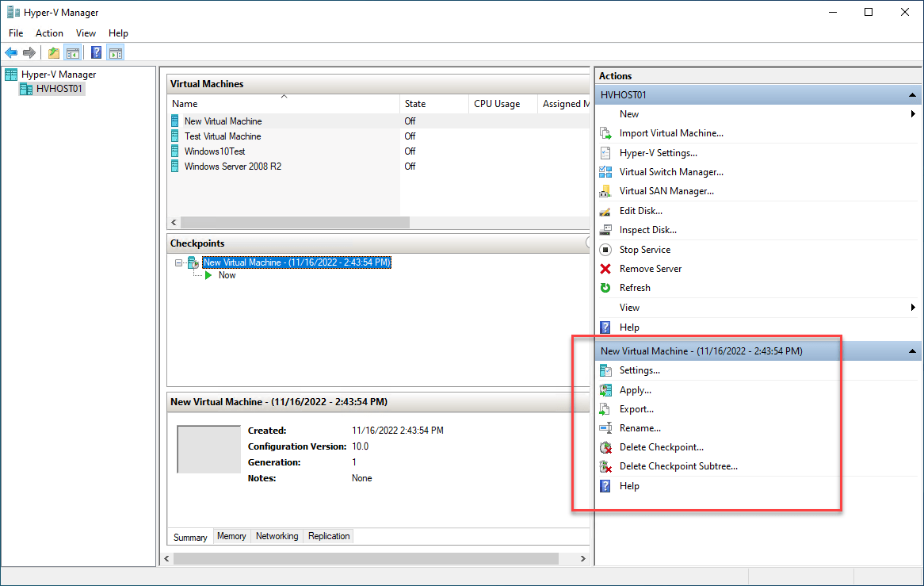Open the View menu in menu bar
924x586 pixels.
pyautogui.click(x=86, y=33)
